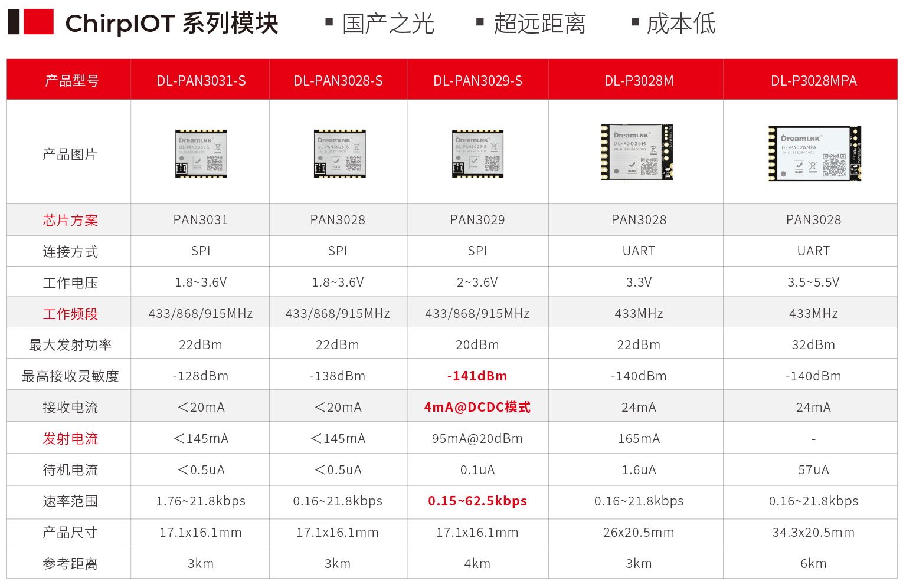
Task: Click the DL-PAN3031-S module product image
Action: click(201, 154)
